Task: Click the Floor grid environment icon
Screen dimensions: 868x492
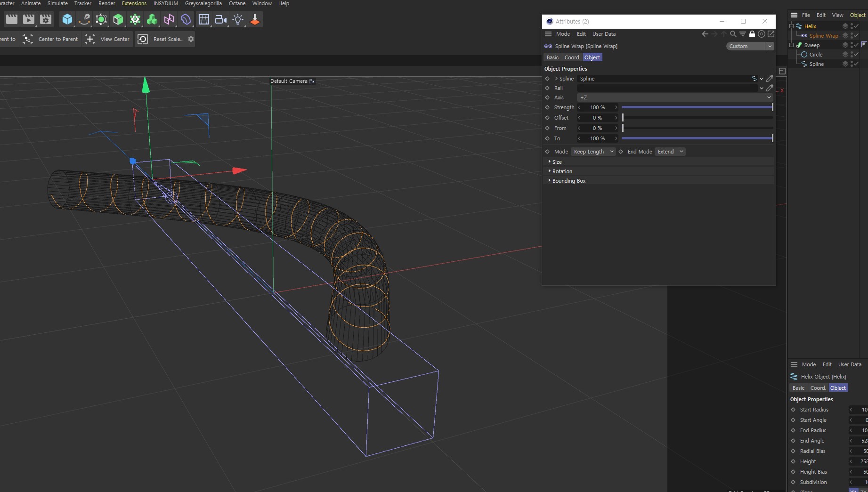Action: [x=204, y=19]
